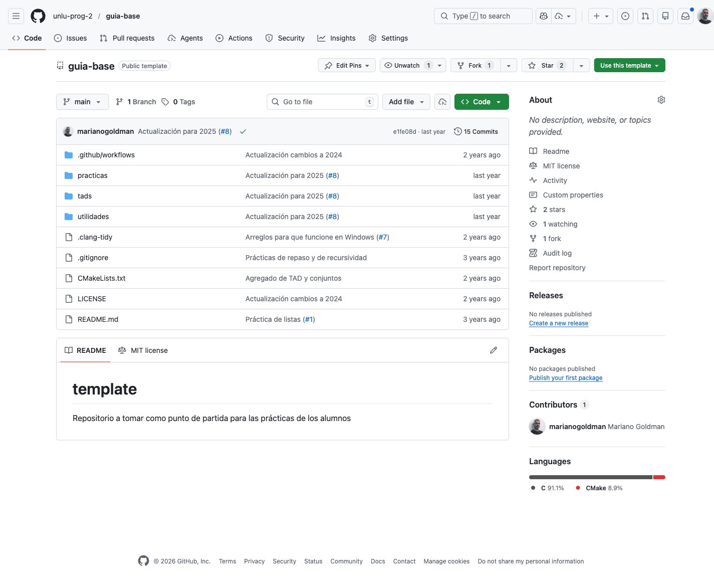Image resolution: width=714 pixels, height=588 pixels.
Task: Open the Issues tab
Action: pyautogui.click(x=70, y=38)
